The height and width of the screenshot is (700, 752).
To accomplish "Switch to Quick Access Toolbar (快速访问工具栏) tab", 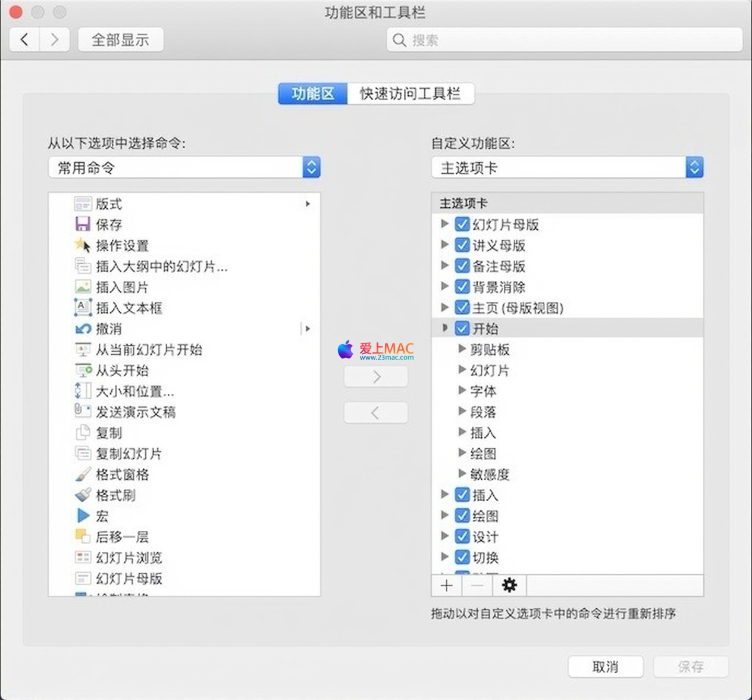I will coord(410,93).
